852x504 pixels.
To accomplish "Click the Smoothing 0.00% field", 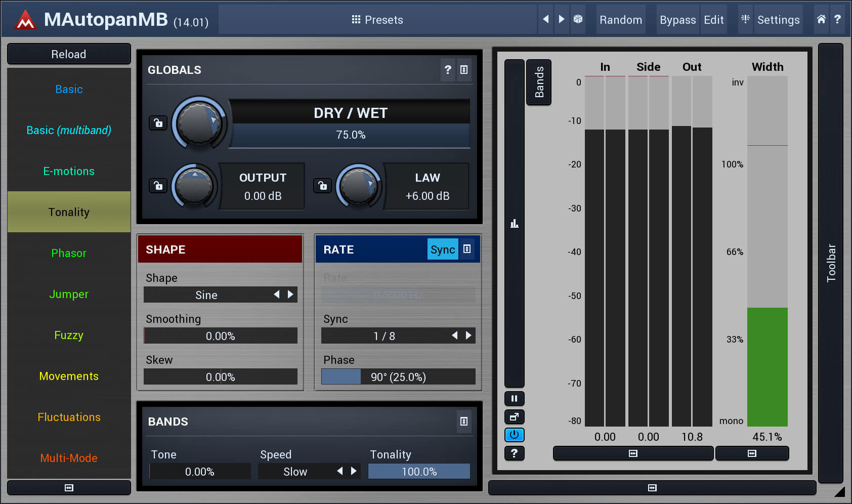I will (x=221, y=335).
